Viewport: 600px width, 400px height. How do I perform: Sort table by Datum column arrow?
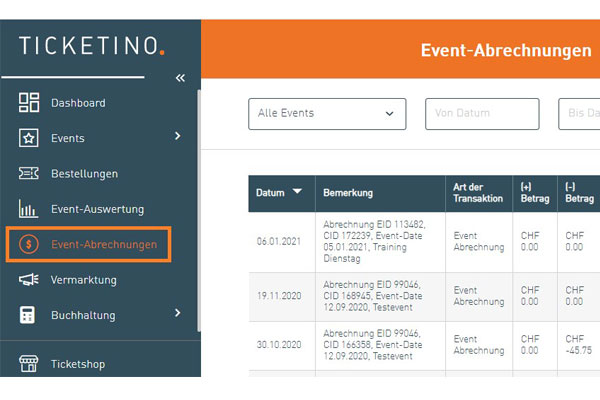[297, 193]
